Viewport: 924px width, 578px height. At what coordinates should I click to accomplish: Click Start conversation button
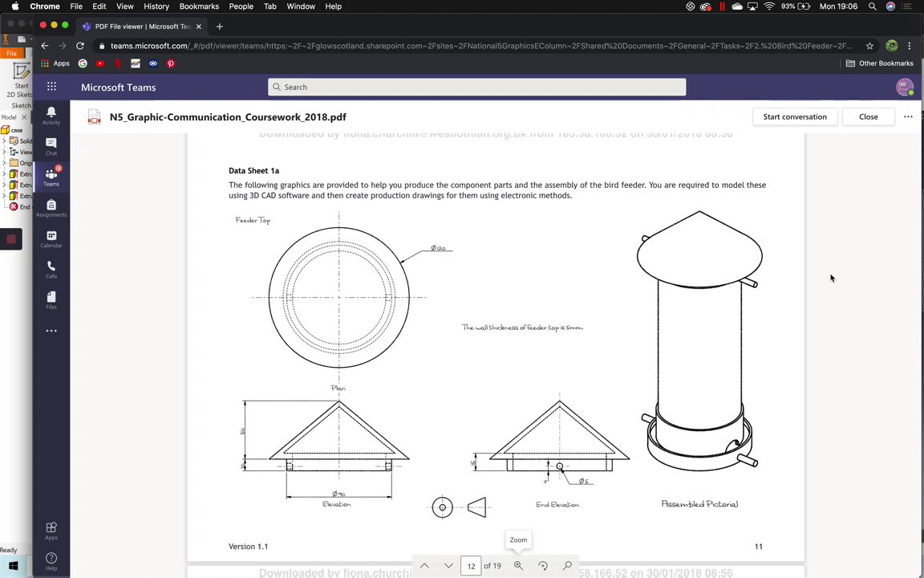click(794, 116)
